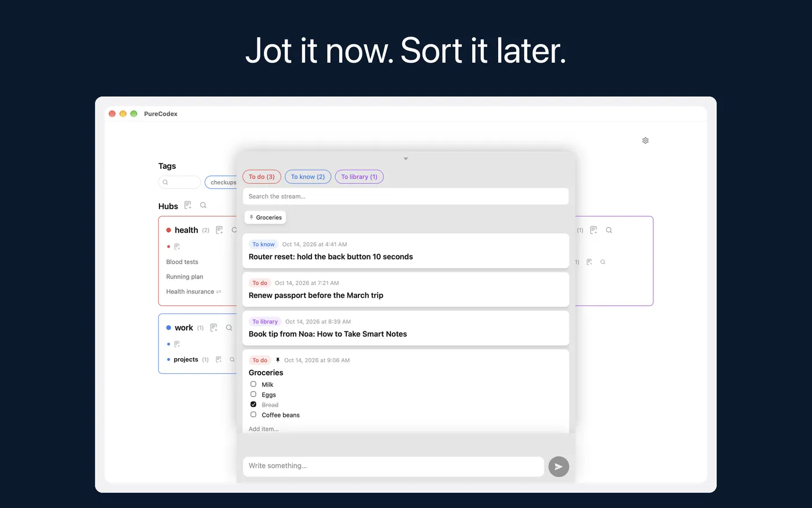
Task: Click the Write something input box
Action: pos(393,466)
